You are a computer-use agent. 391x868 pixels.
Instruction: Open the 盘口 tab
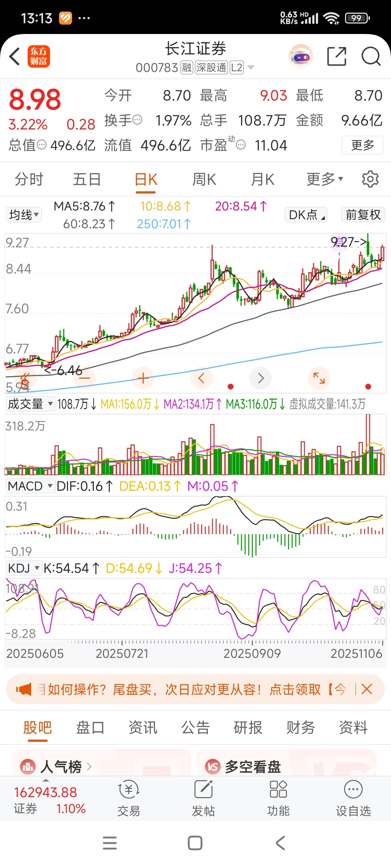pyautogui.click(x=90, y=728)
